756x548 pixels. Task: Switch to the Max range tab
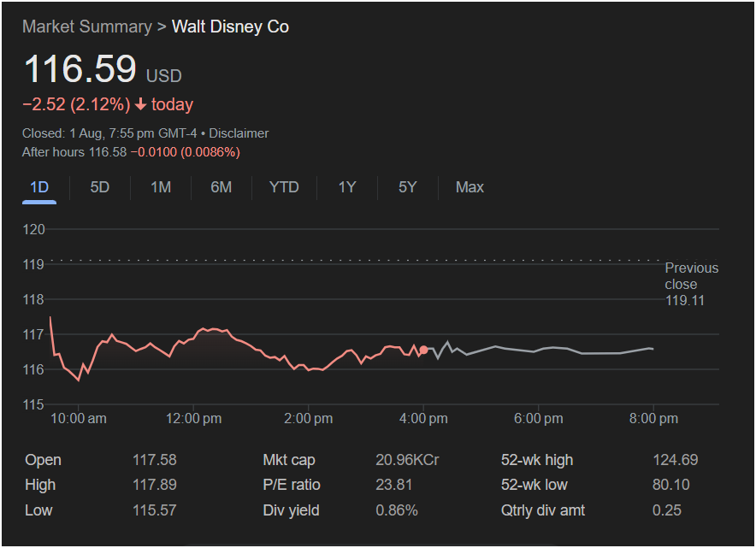click(x=470, y=187)
